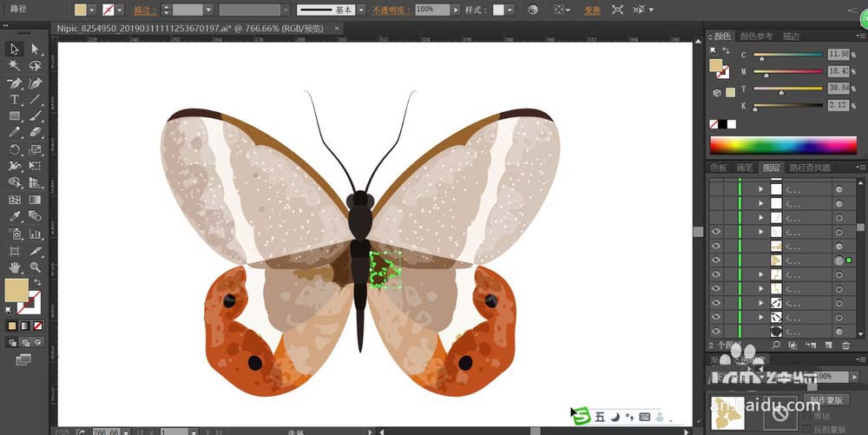
Task: Switch to the 路径查找器 (Pathfinder) tab
Action: tap(811, 168)
